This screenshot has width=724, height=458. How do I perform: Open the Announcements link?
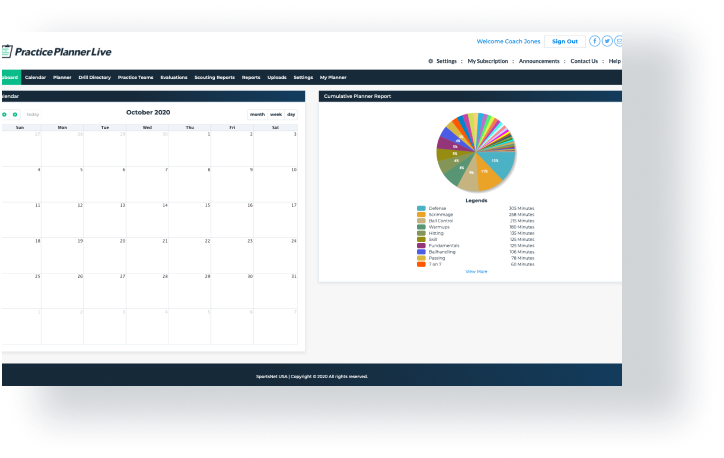tap(539, 61)
